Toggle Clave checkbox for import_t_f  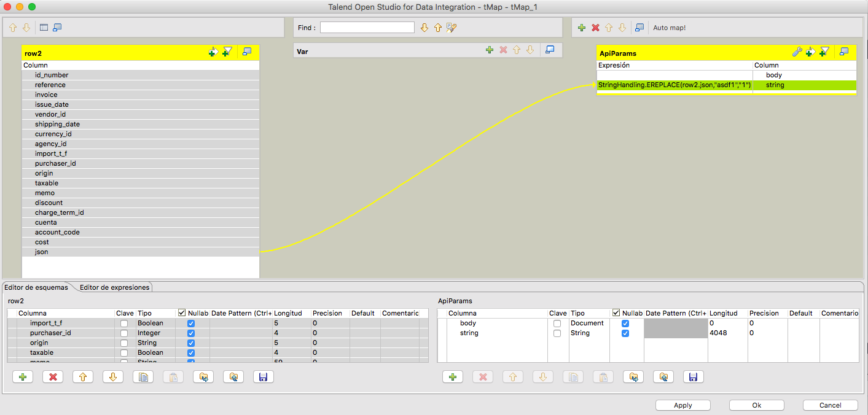pos(125,324)
